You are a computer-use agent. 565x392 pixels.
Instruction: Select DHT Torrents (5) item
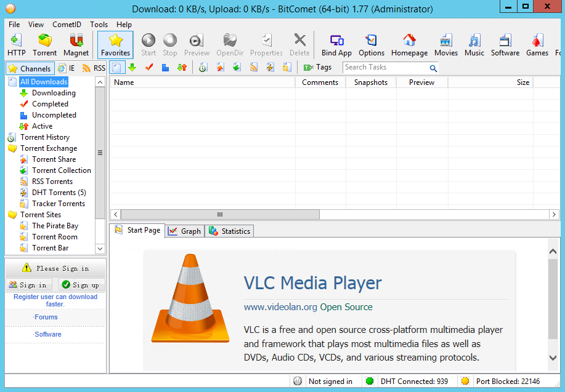coord(59,193)
